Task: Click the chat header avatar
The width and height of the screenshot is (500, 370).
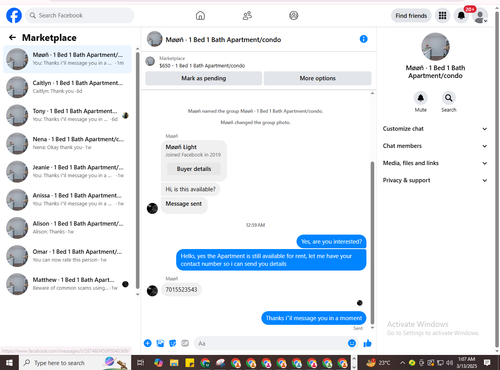Action: click(154, 39)
